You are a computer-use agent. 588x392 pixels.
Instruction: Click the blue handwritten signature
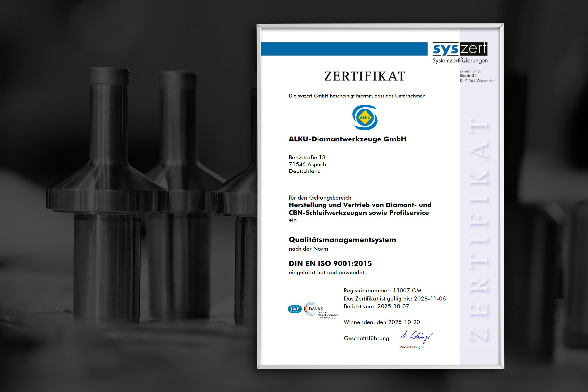tap(416, 336)
